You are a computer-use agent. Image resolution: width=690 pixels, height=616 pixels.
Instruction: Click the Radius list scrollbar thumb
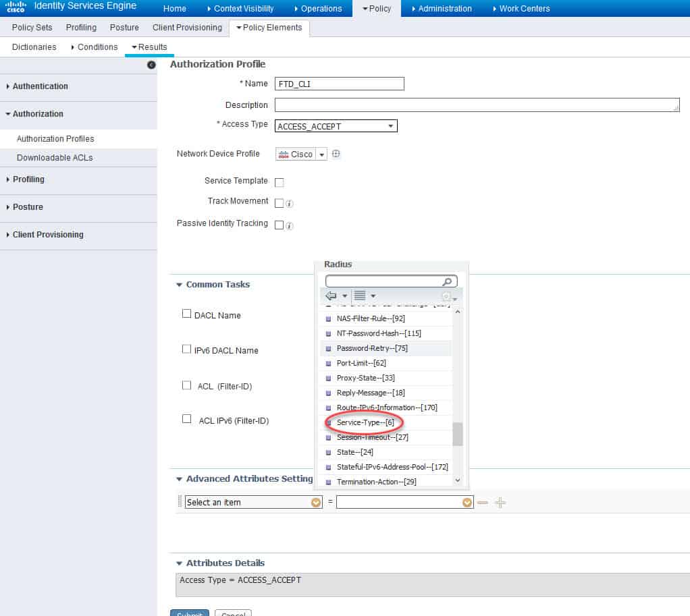pos(458,435)
